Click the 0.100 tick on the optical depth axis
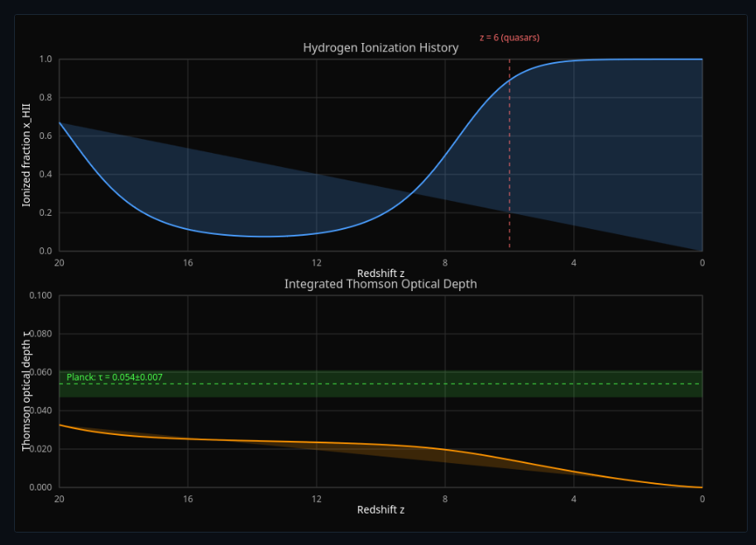 pos(40,296)
